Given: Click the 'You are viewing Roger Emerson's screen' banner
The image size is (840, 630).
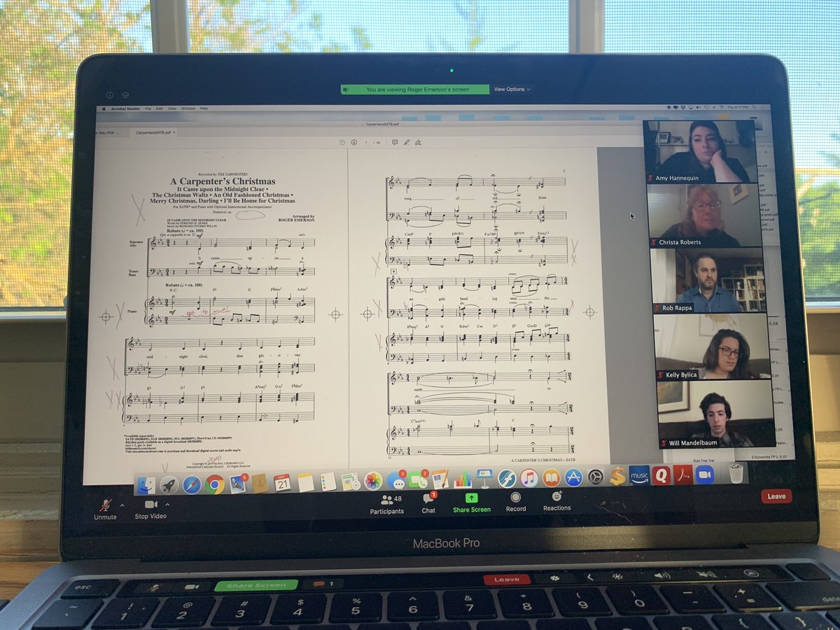Looking at the screenshot, I should pyautogui.click(x=415, y=90).
